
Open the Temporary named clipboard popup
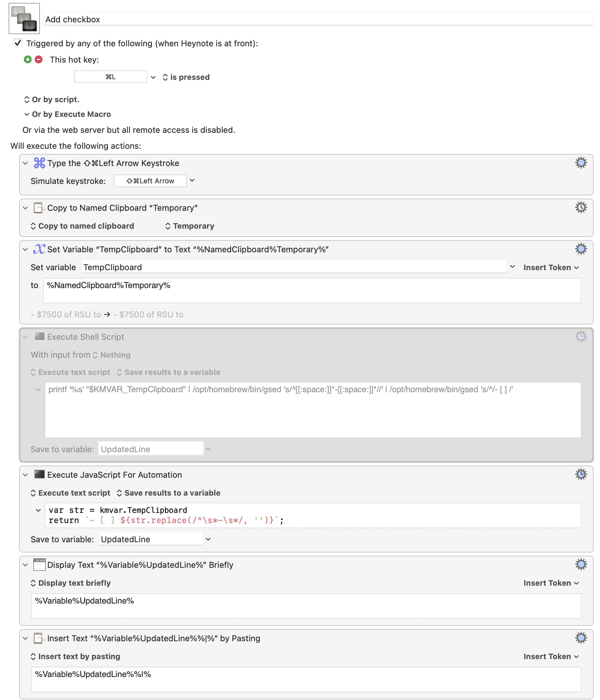pyautogui.click(x=190, y=226)
